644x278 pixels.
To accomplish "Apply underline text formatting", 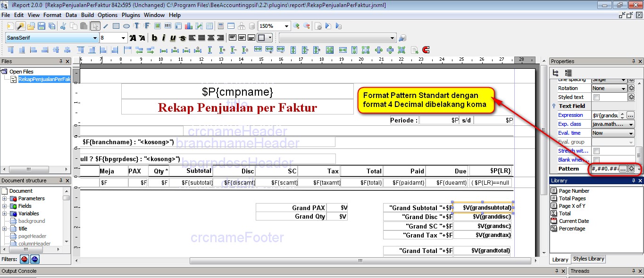I will point(173,38).
